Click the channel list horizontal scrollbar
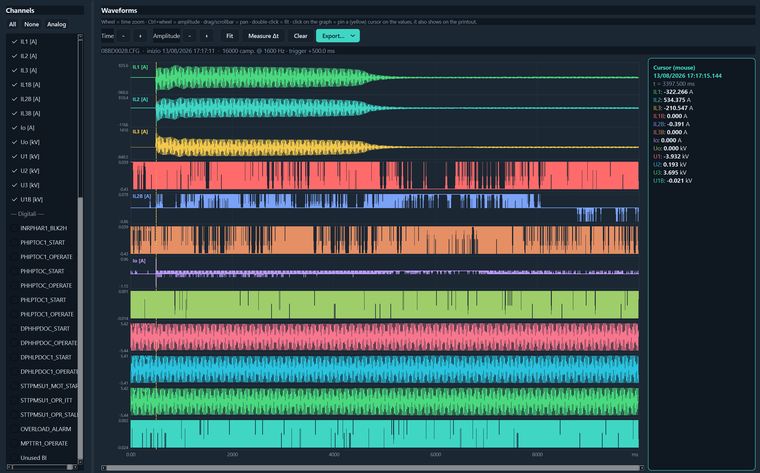 [40, 467]
